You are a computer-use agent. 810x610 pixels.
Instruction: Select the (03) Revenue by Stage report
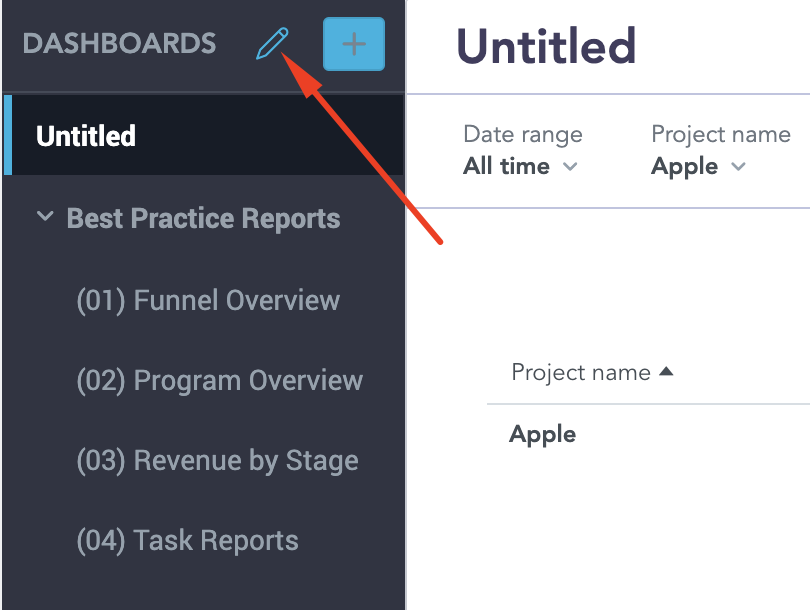click(217, 460)
